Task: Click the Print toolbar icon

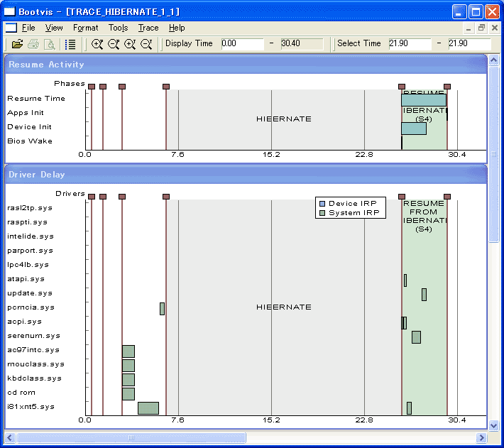Action: pyautogui.click(x=33, y=44)
